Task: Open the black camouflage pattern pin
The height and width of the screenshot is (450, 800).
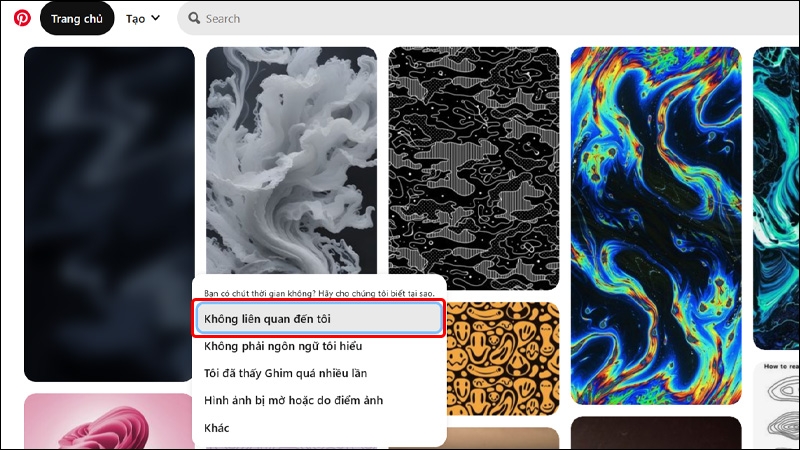Action: click(474, 168)
